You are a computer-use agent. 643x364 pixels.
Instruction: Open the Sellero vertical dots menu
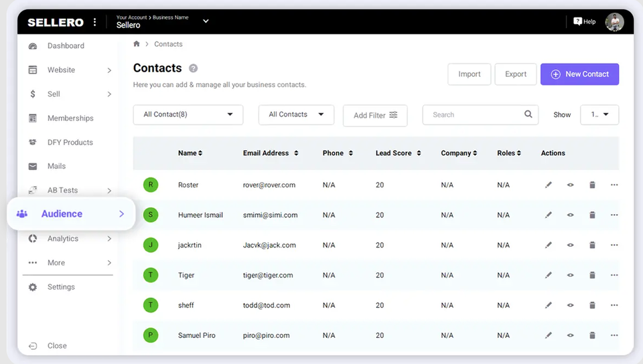pos(94,21)
